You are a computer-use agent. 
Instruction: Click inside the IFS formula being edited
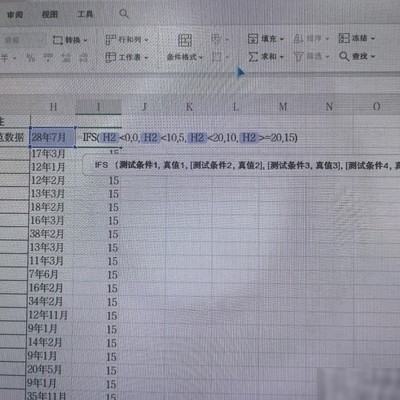[190, 137]
